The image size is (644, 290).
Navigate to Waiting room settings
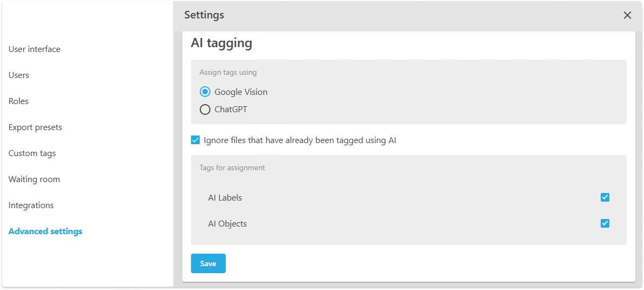click(x=34, y=179)
